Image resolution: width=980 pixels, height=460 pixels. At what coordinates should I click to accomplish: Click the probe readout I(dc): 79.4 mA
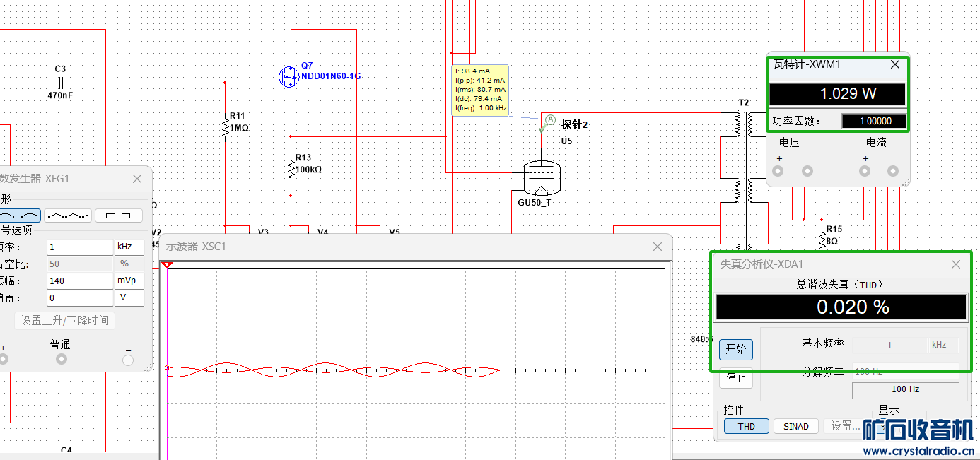tap(479, 99)
